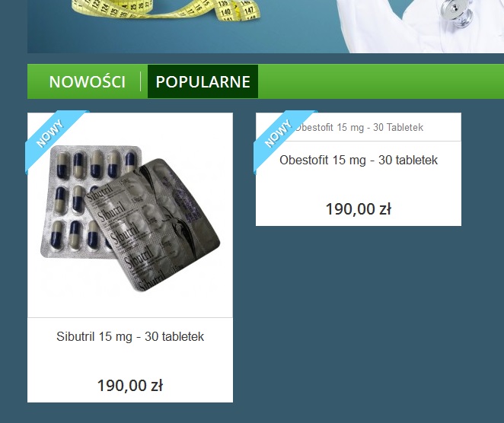Viewport: 504px width, 423px height.
Task: Switch to the NOWOŚCI tab
Action: pos(87,81)
